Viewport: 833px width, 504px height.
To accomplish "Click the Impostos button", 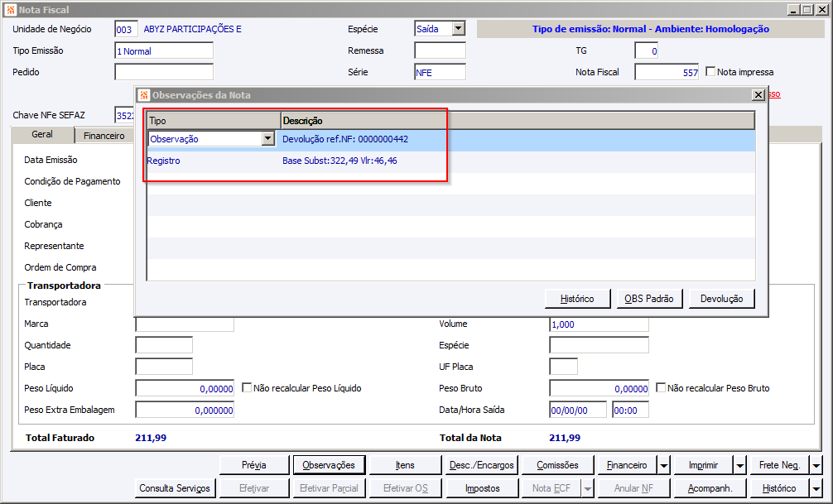I will 483,488.
